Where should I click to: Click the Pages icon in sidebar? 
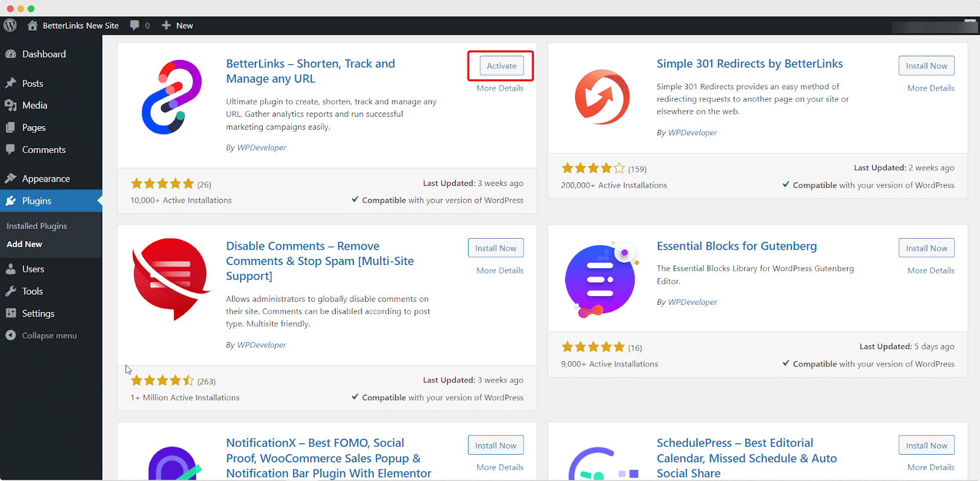(10, 127)
